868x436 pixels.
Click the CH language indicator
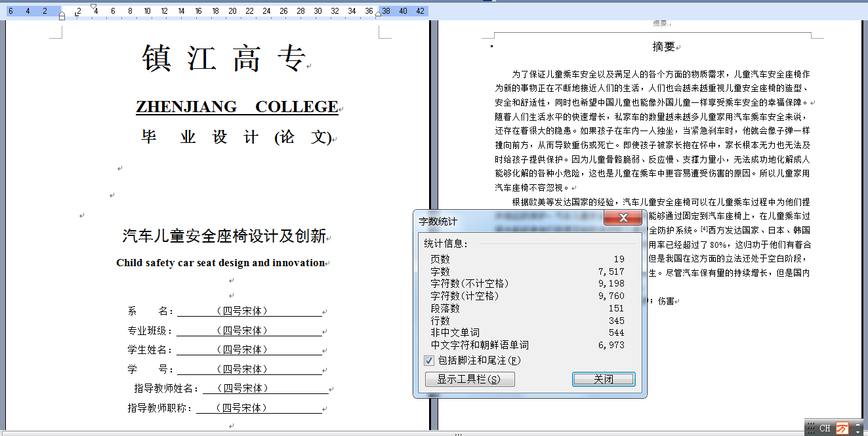pyautogui.click(x=825, y=428)
